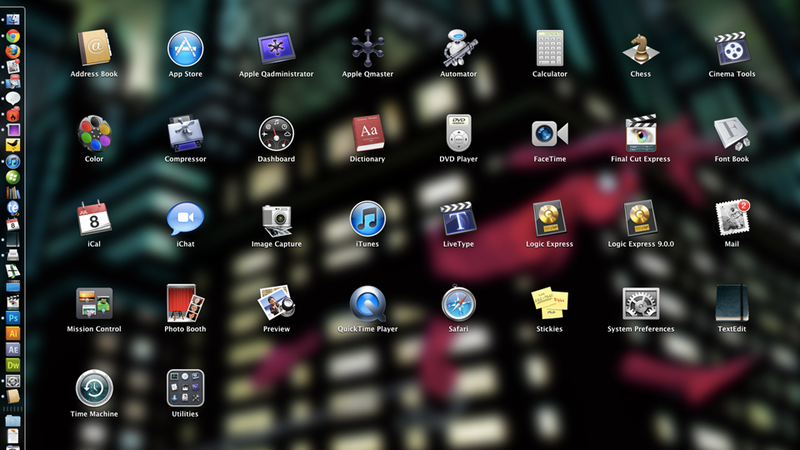Start FaceTime
Viewport: 800px width, 450px height.
(x=549, y=134)
